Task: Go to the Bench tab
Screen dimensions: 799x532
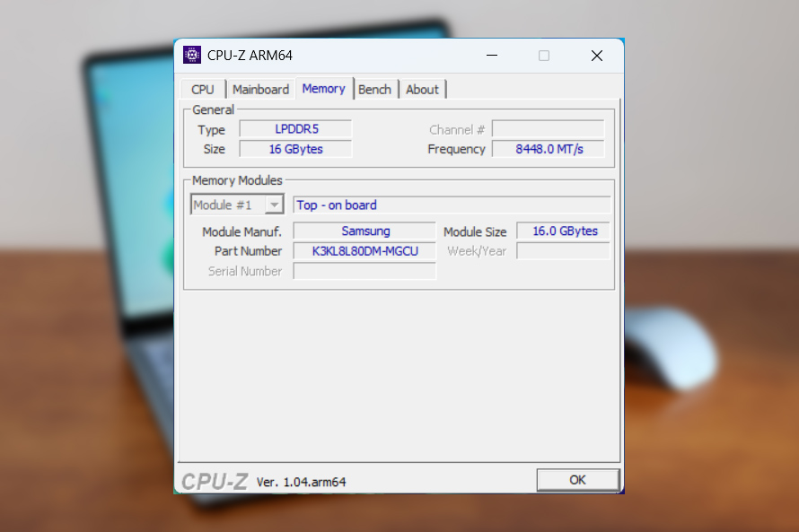Action: (x=374, y=90)
